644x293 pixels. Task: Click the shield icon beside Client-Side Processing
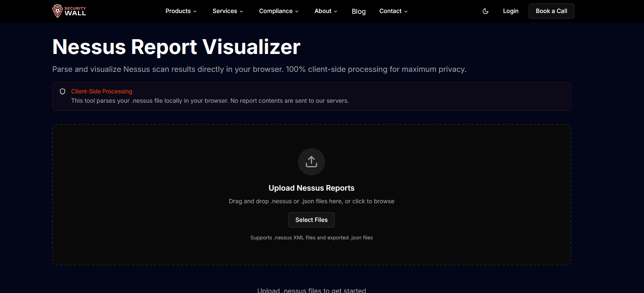pos(63,92)
